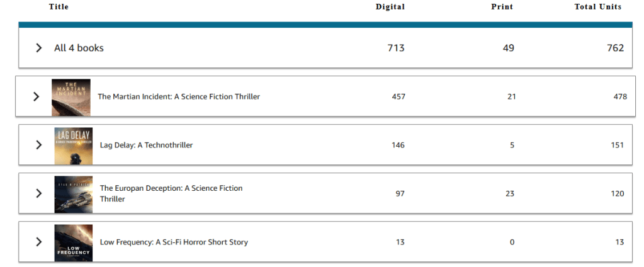The image size is (644, 267).
Task: Sort by the Digital column header
Action: point(390,7)
